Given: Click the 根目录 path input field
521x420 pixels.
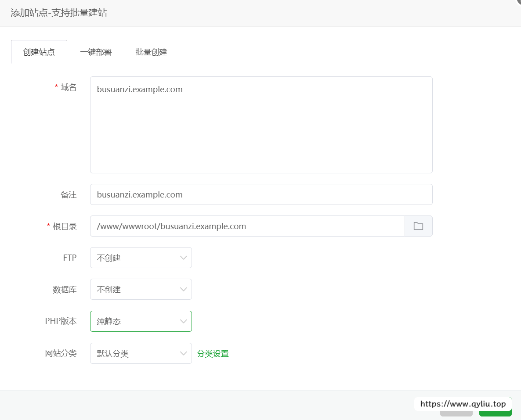Looking at the screenshot, I should coord(247,226).
